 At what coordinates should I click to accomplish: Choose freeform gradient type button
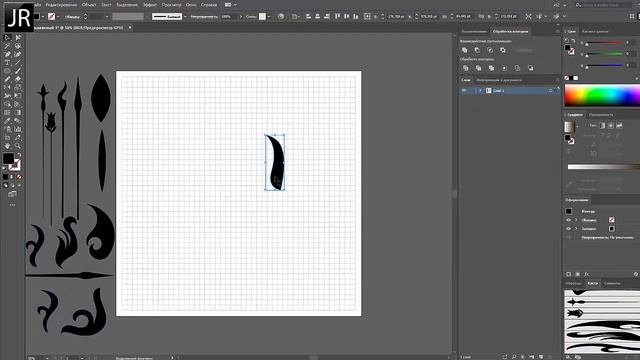619,126
